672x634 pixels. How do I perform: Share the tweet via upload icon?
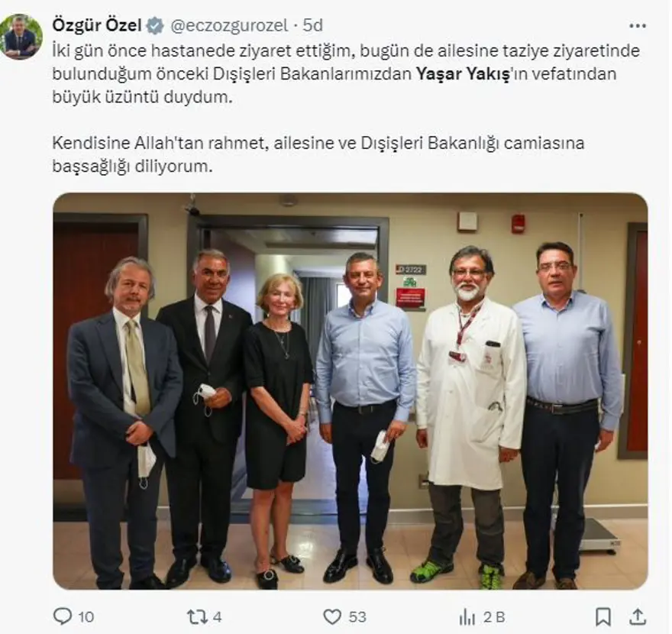[x=638, y=616]
